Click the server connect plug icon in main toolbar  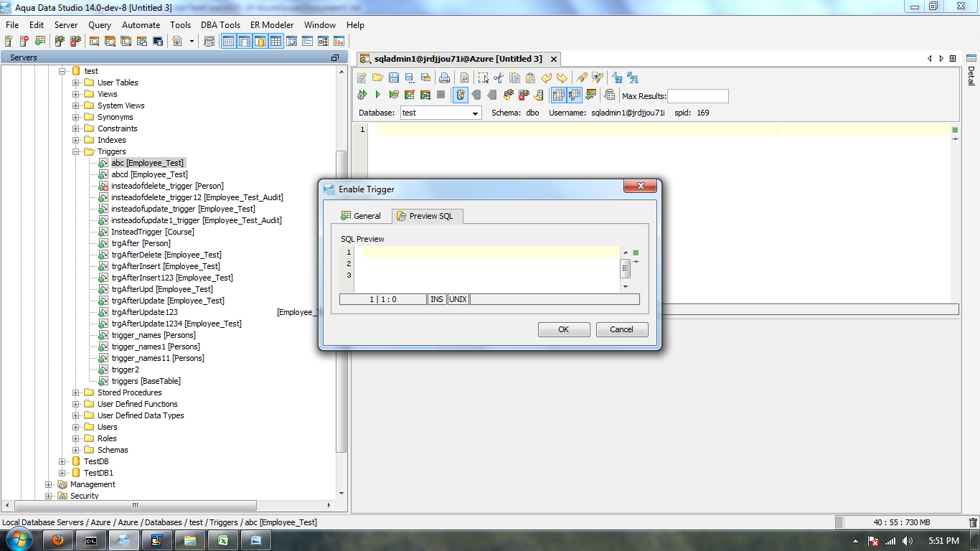point(60,41)
